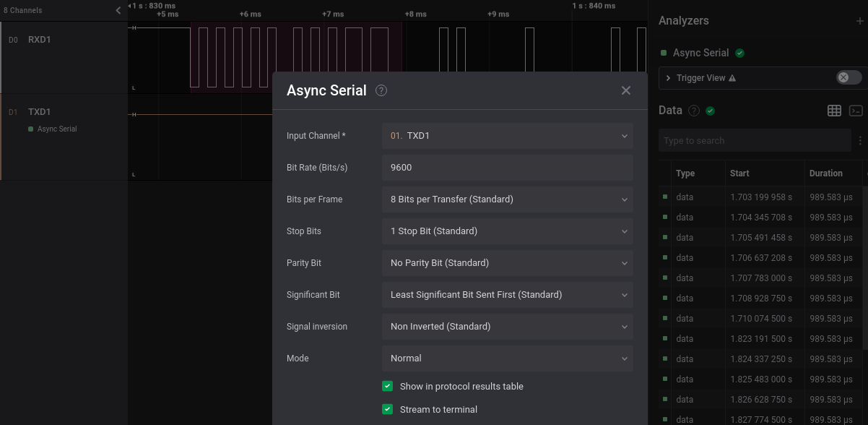Uncheck Show in protocol results table
Viewport: 868px width, 425px height.
(388, 386)
